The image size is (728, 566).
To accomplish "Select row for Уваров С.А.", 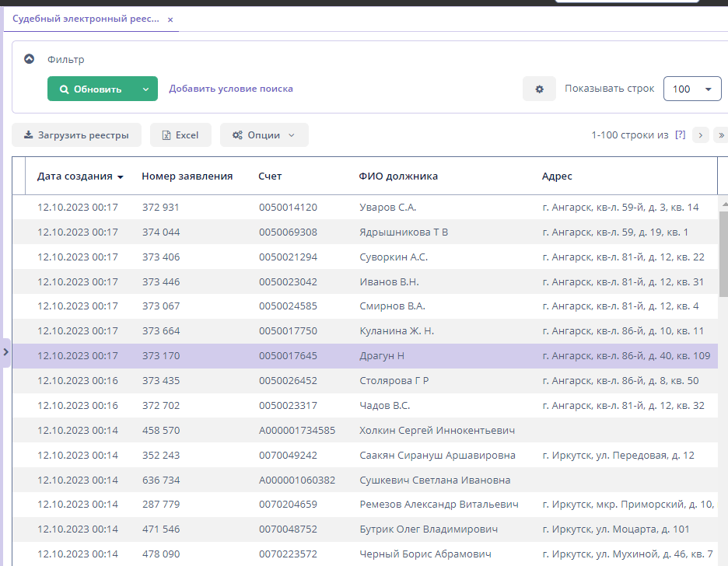I will coord(388,208).
